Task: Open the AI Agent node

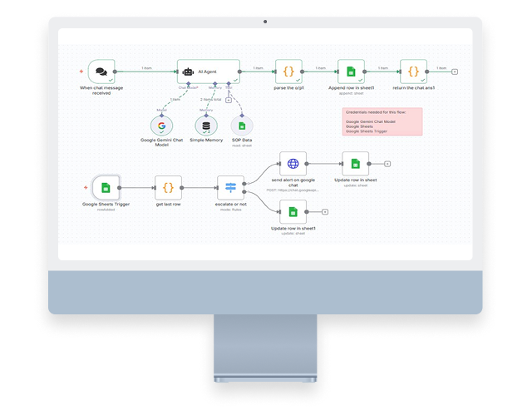Action: coord(208,72)
